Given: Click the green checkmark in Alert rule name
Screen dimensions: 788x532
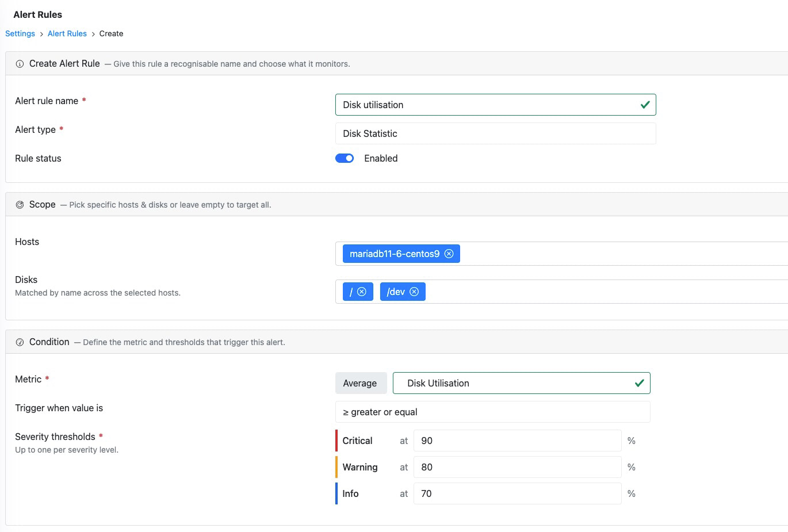Looking at the screenshot, I should point(645,105).
